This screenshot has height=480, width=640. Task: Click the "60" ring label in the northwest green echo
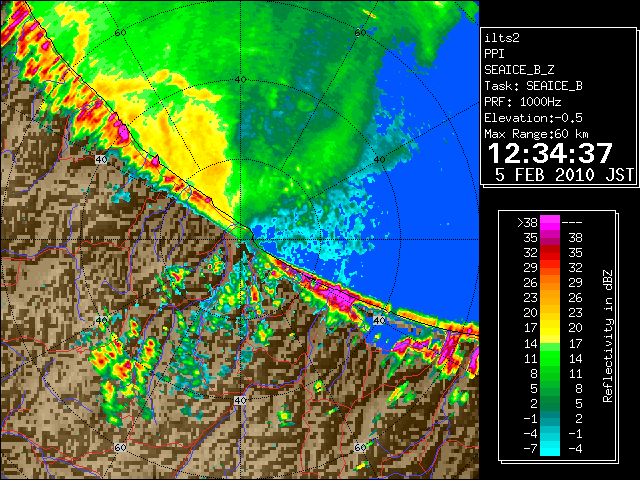tap(120, 32)
